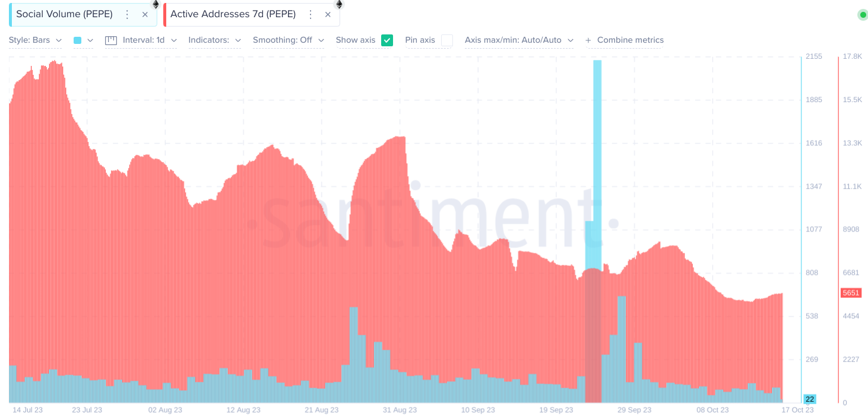Click the 1077 social volume axis label
Screen dimensions: 868x416
click(813, 229)
